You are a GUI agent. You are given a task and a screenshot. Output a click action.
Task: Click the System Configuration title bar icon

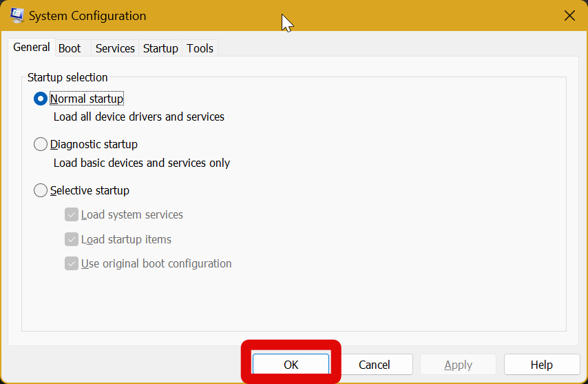pyautogui.click(x=17, y=15)
